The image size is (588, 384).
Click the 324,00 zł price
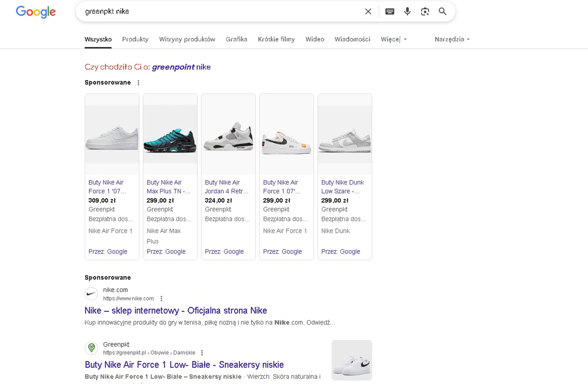coord(218,200)
